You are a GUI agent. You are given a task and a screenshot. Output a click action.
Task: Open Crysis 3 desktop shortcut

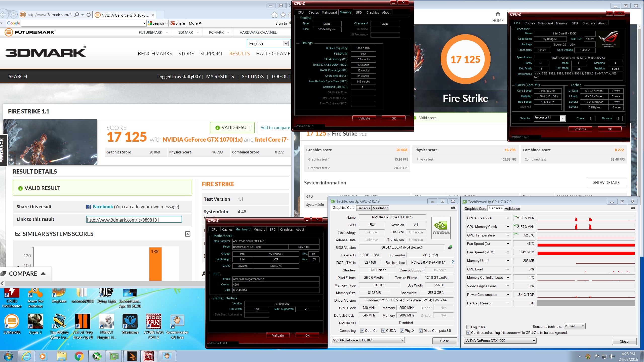click(35, 324)
